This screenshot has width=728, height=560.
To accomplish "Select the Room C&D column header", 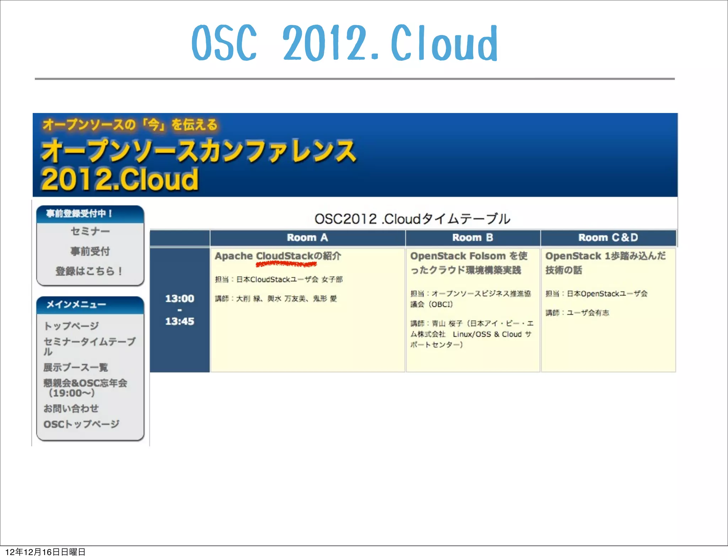I will coord(608,238).
